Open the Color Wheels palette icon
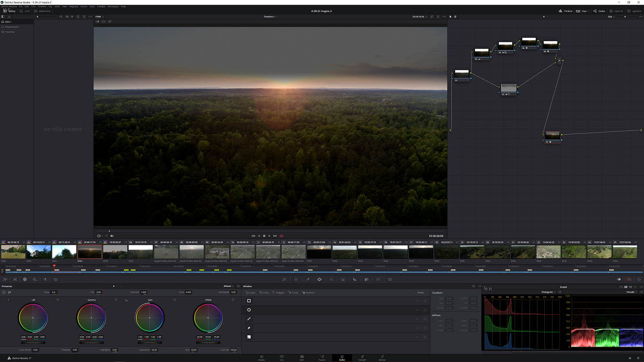The image size is (644, 362). tap(25, 279)
